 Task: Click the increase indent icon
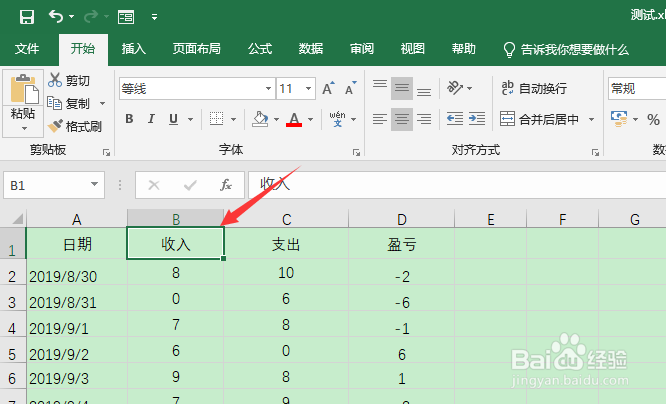477,119
